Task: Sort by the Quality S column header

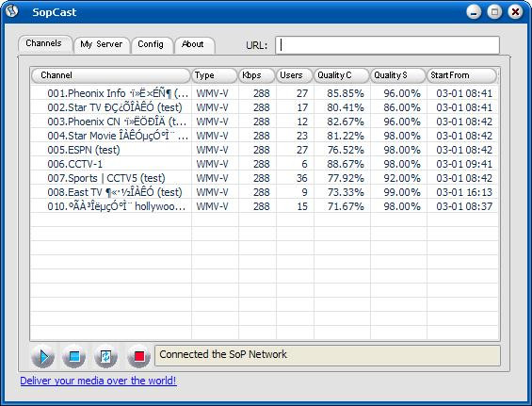Action: (x=397, y=75)
